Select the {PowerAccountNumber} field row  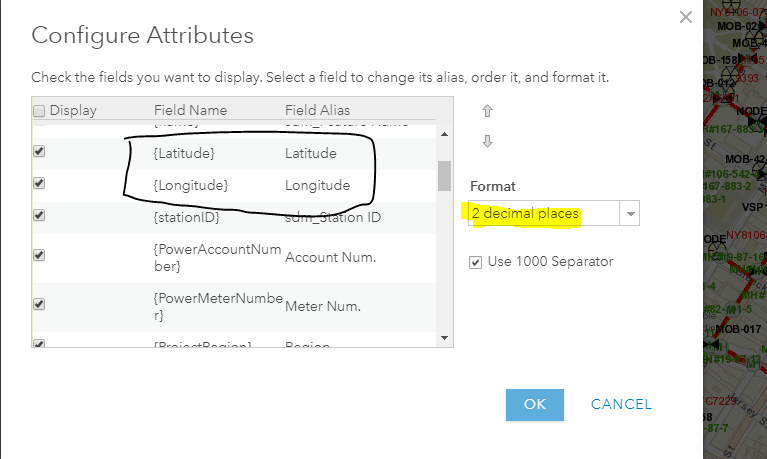234,257
